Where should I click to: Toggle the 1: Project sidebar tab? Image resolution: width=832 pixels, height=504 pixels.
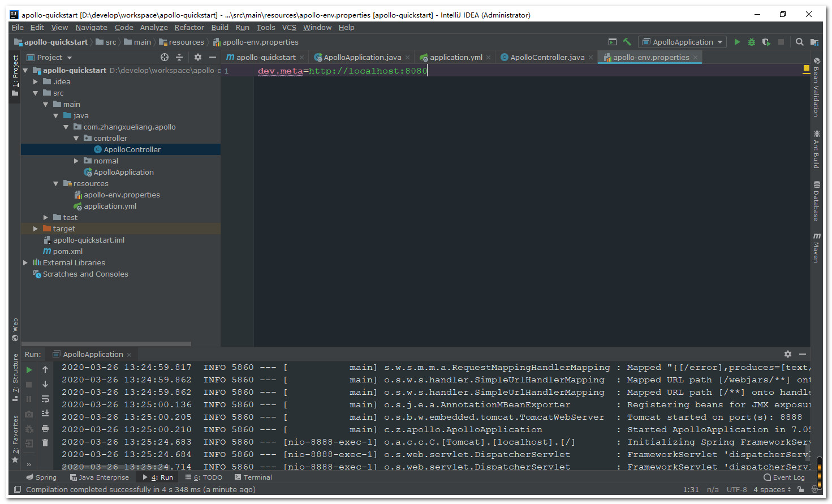click(x=15, y=76)
